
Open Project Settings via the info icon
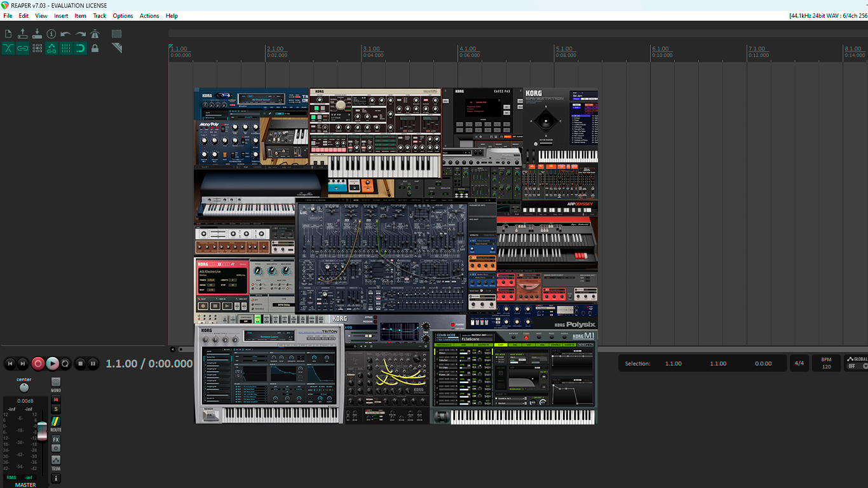(x=51, y=34)
